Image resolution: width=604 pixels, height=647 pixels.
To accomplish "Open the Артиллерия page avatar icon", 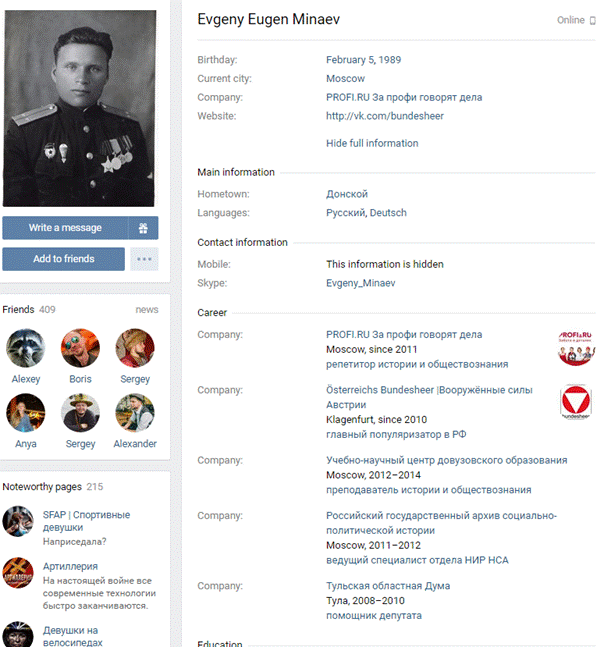I will point(18,573).
